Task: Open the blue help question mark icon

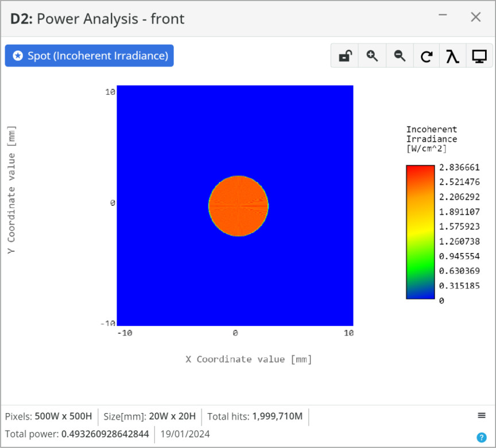Action: [482, 437]
